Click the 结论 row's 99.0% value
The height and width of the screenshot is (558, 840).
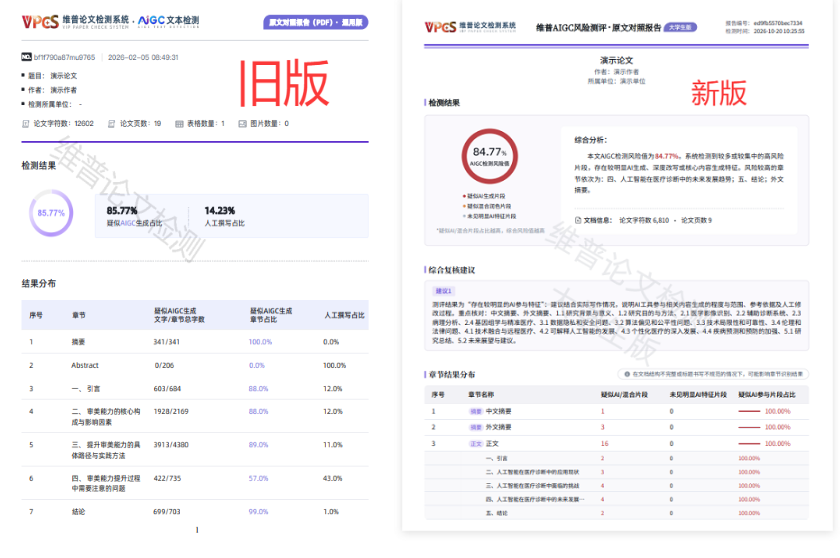(x=258, y=512)
